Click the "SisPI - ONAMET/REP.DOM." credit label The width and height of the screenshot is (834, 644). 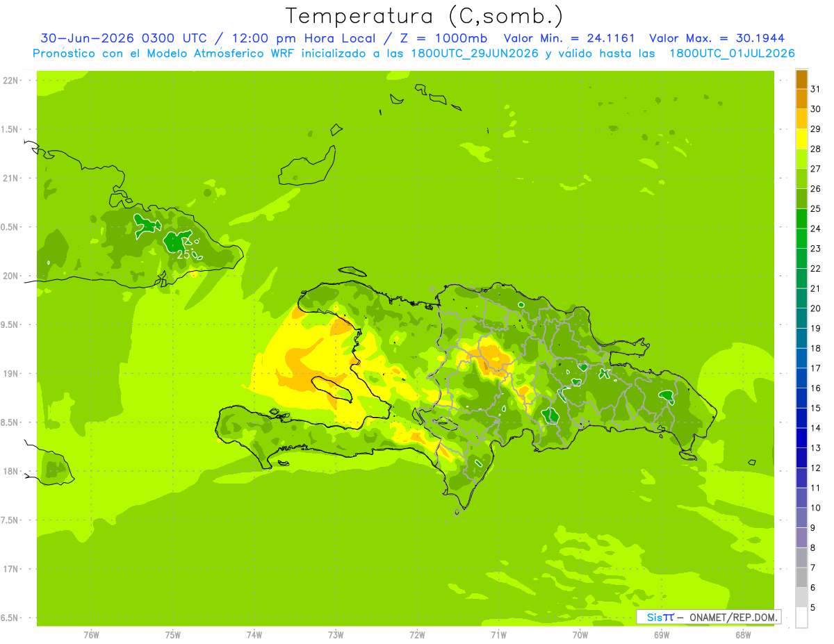710,617
